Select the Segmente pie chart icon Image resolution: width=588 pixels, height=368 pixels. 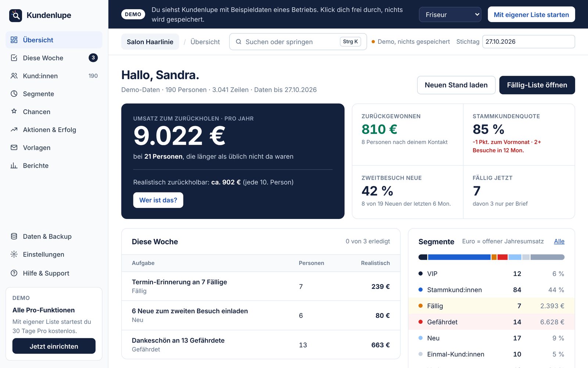click(x=14, y=93)
